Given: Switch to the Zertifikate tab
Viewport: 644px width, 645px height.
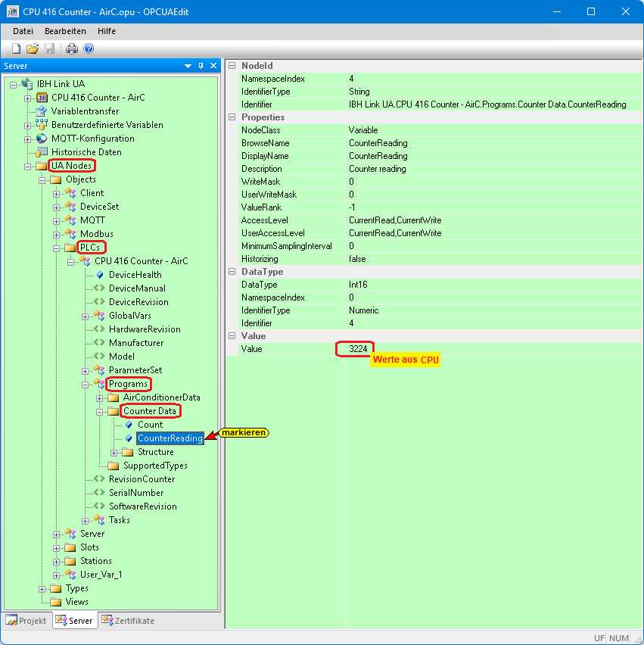Looking at the screenshot, I should (x=129, y=620).
